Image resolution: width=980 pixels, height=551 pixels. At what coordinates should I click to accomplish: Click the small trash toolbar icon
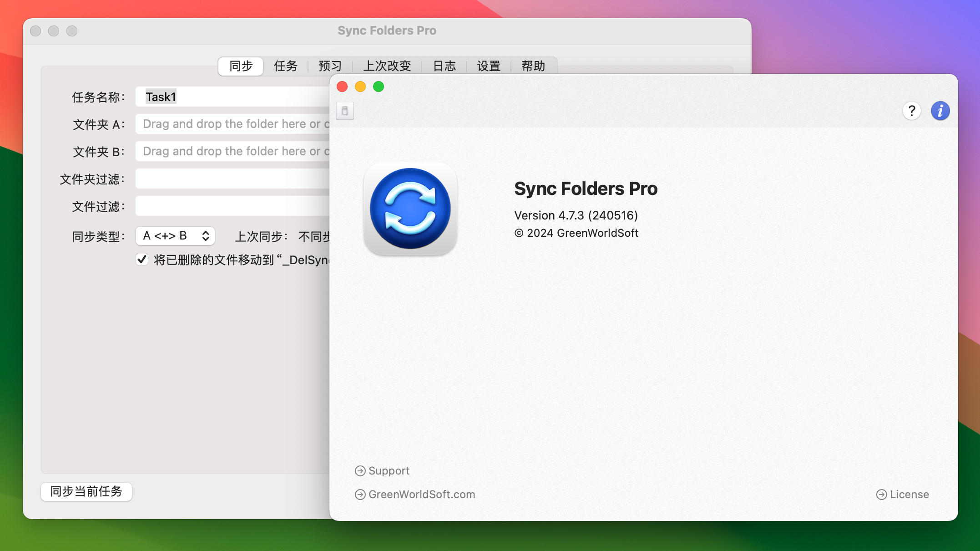pyautogui.click(x=345, y=111)
